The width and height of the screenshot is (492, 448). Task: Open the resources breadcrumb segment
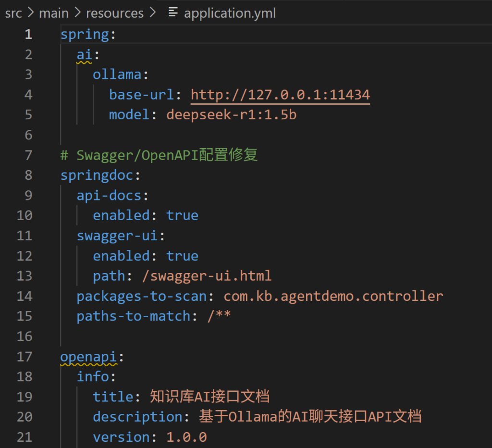pos(115,13)
